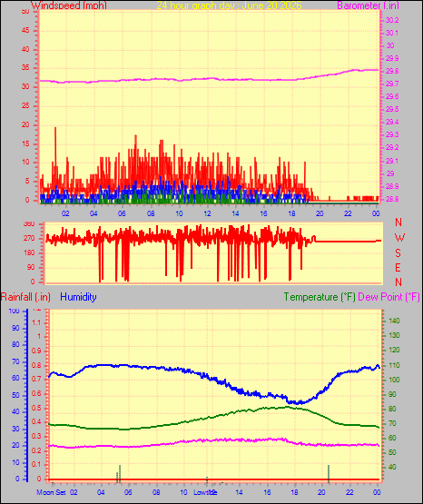Click the vertical event marker after hour 20
The image size is (423, 504).
click(329, 473)
